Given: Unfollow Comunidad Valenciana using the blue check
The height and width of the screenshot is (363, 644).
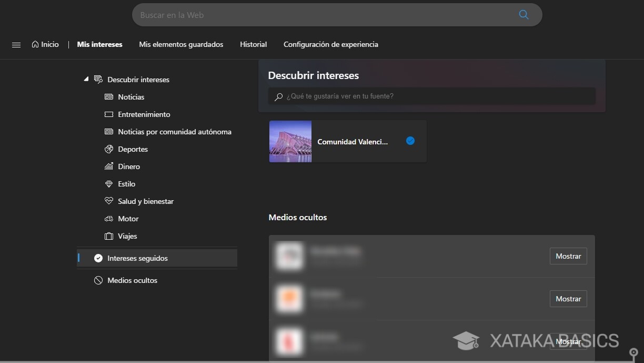Looking at the screenshot, I should [410, 141].
